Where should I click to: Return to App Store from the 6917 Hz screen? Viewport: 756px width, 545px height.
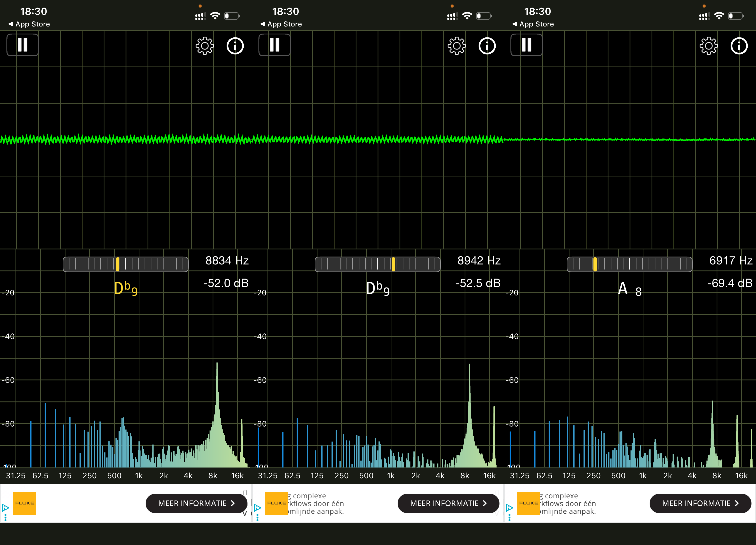tap(533, 24)
